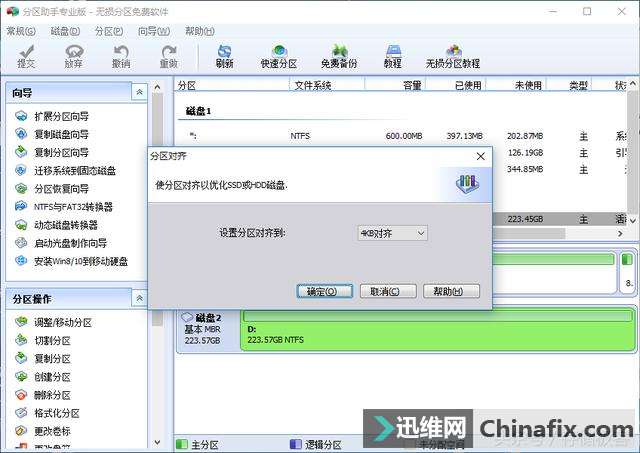640x453 pixels.
Task: Open the 免费备份 free backup tool
Action: [339, 56]
